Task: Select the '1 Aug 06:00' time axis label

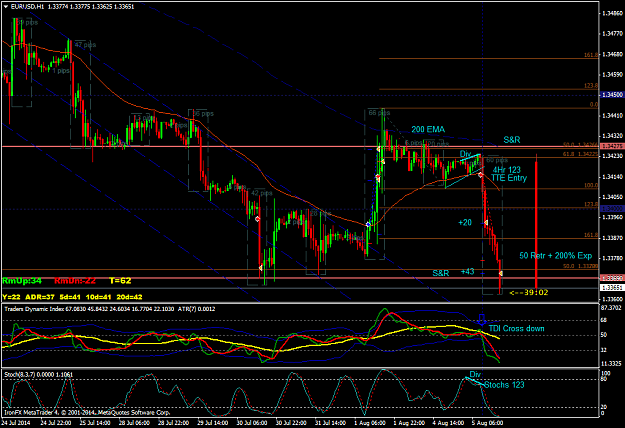Action: tap(370, 422)
